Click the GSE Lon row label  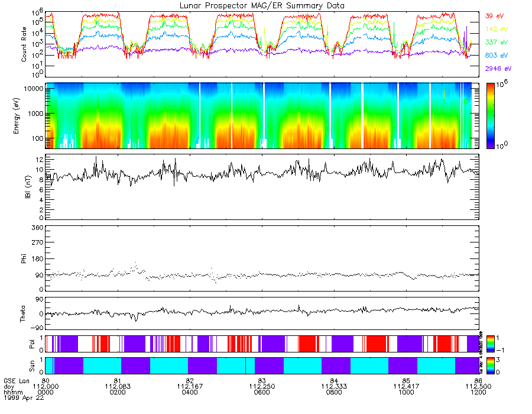[x=17, y=381]
